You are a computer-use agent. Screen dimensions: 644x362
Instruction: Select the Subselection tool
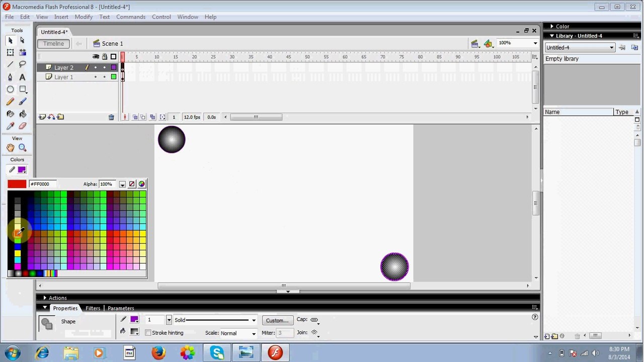(x=22, y=40)
